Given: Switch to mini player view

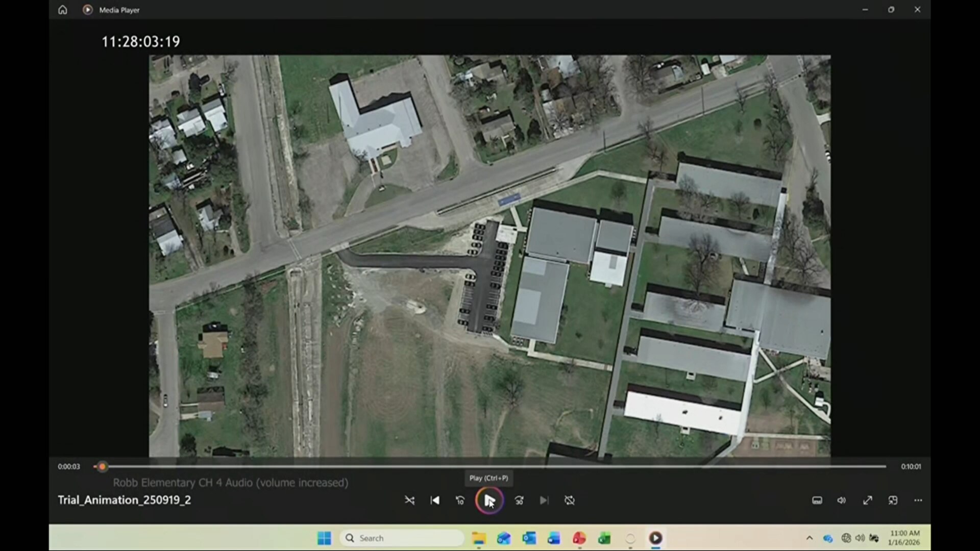Looking at the screenshot, I should 893,500.
